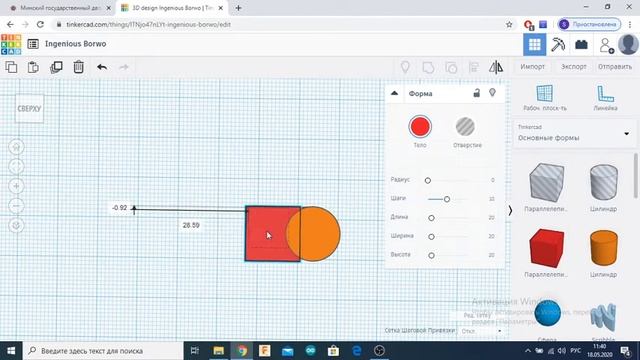Viewport: 640px width, 360px height.
Task: Reload the browser page
Action: click(40, 24)
